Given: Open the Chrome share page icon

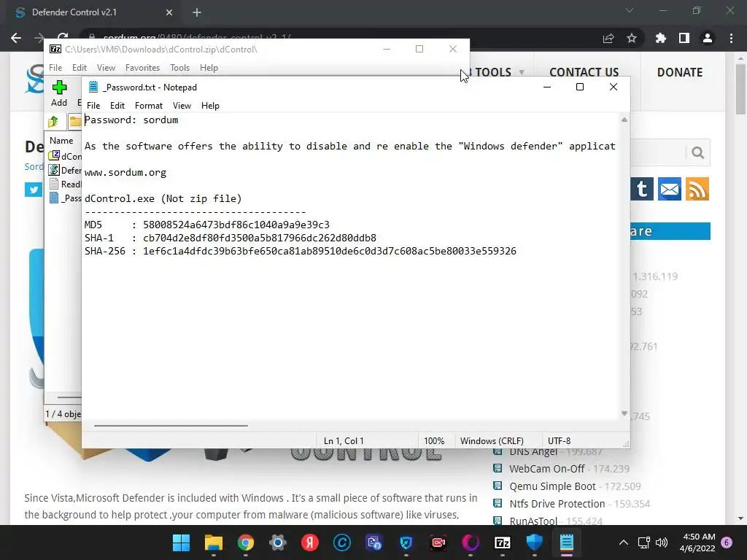Looking at the screenshot, I should (x=608, y=38).
